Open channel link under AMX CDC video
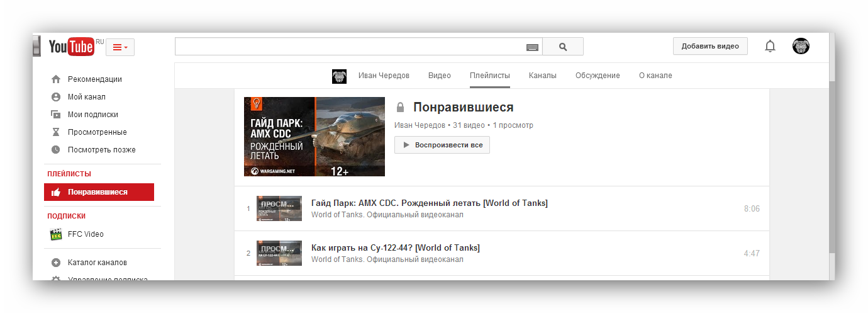The image size is (868, 313). 387,215
